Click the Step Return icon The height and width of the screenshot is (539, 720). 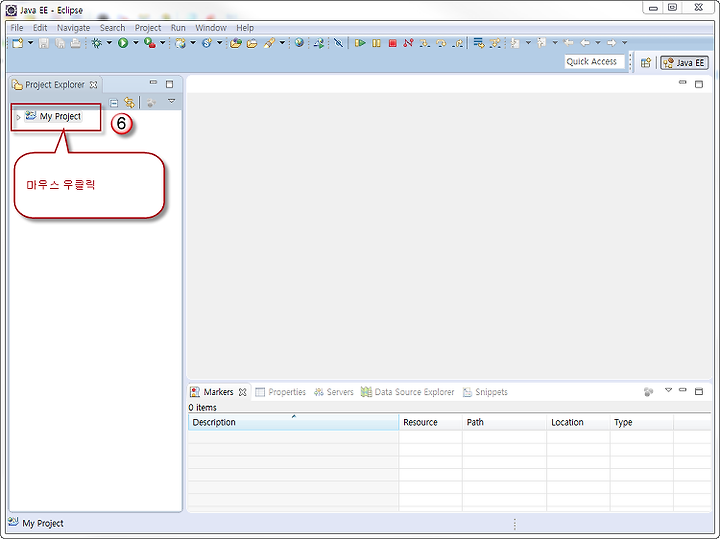point(458,43)
